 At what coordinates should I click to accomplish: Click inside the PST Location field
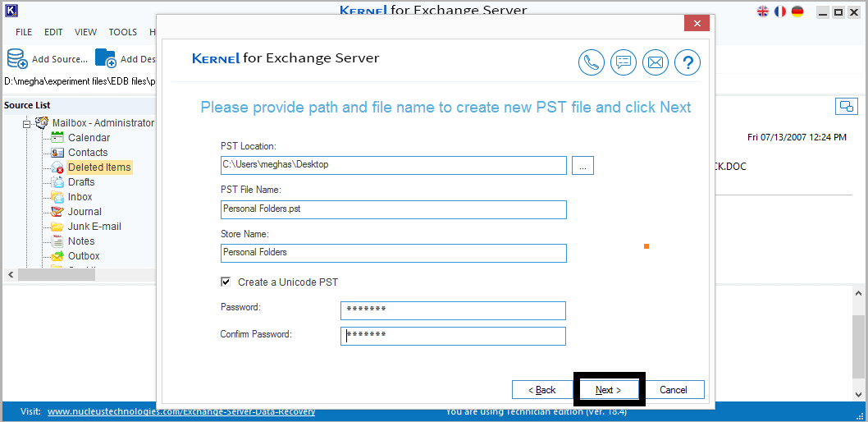394,165
